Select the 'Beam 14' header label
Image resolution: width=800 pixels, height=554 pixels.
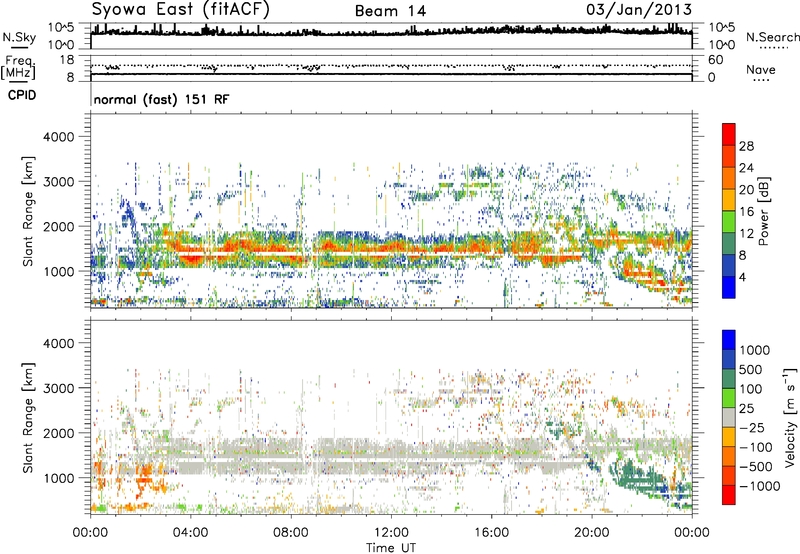(x=390, y=11)
